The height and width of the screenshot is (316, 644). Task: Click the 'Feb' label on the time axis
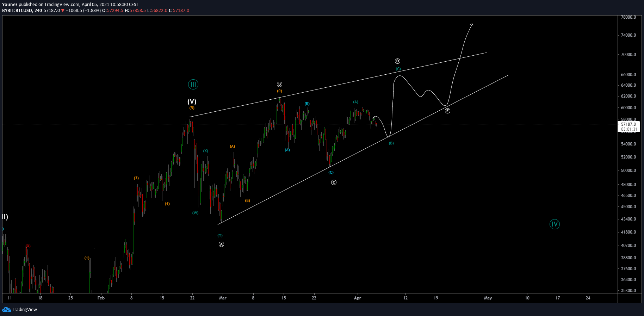pyautogui.click(x=101, y=298)
